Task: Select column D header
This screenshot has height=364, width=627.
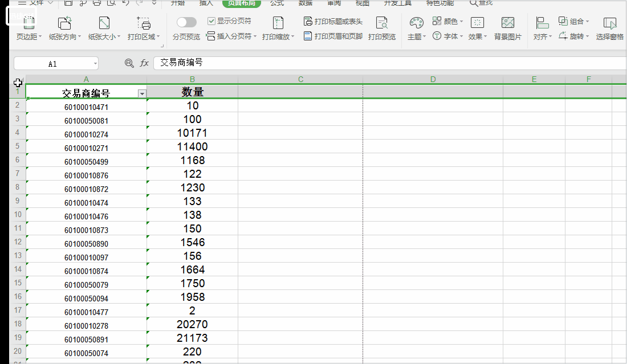Action: pos(433,79)
